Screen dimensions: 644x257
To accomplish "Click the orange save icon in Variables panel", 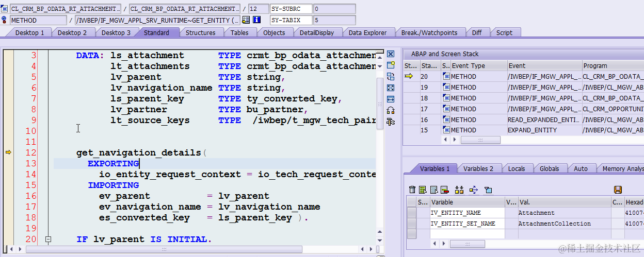I will (618, 190).
